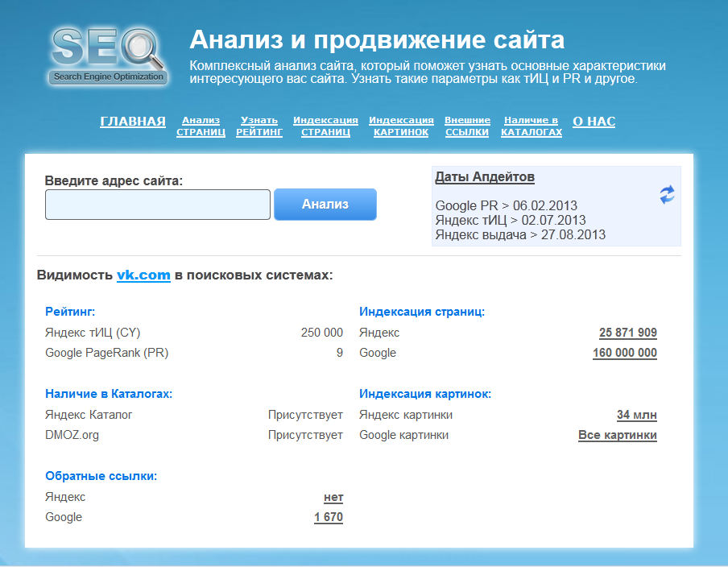Viewport: 728px width, 567px height.
Task: Open the ГЛАВНАЯ menu item
Action: click(x=133, y=122)
